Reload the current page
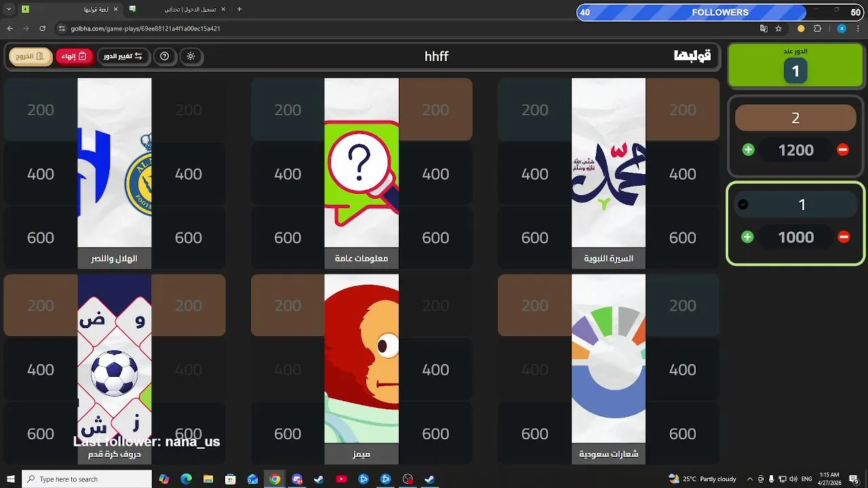 tap(42, 28)
